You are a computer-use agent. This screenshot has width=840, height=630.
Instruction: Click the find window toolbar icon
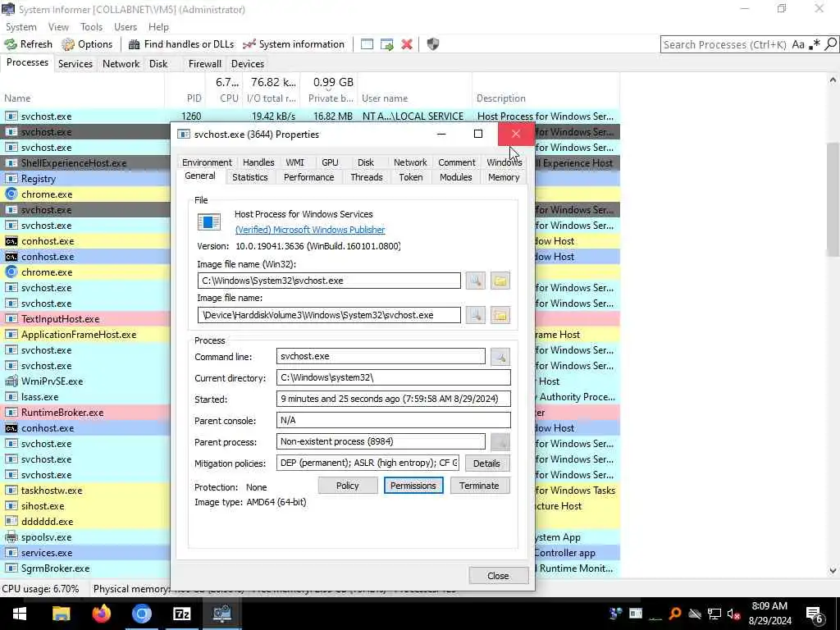click(x=367, y=44)
